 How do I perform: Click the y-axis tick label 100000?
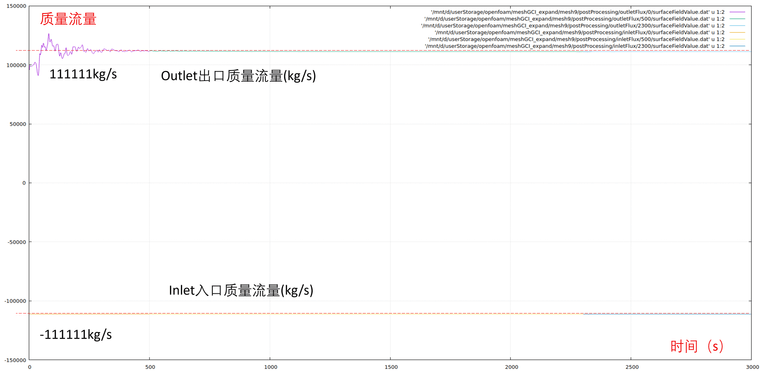tap(17, 65)
